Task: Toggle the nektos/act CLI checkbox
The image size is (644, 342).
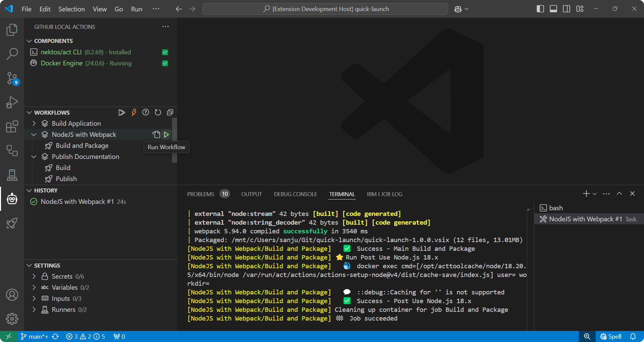Action: click(x=165, y=52)
